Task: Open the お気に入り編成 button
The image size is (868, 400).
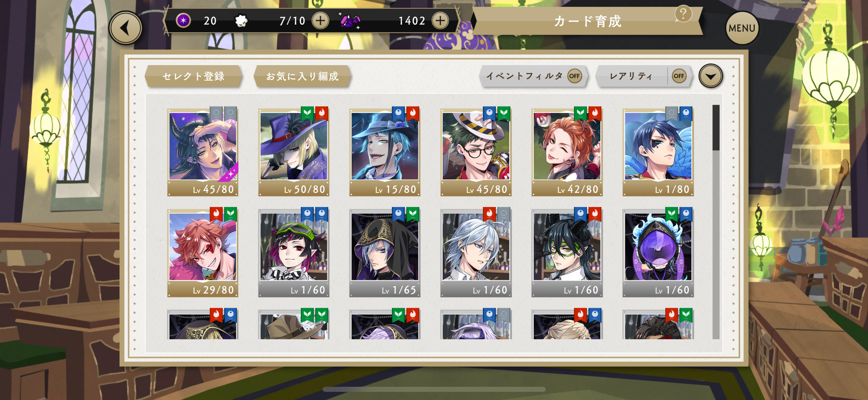Action: [x=302, y=76]
